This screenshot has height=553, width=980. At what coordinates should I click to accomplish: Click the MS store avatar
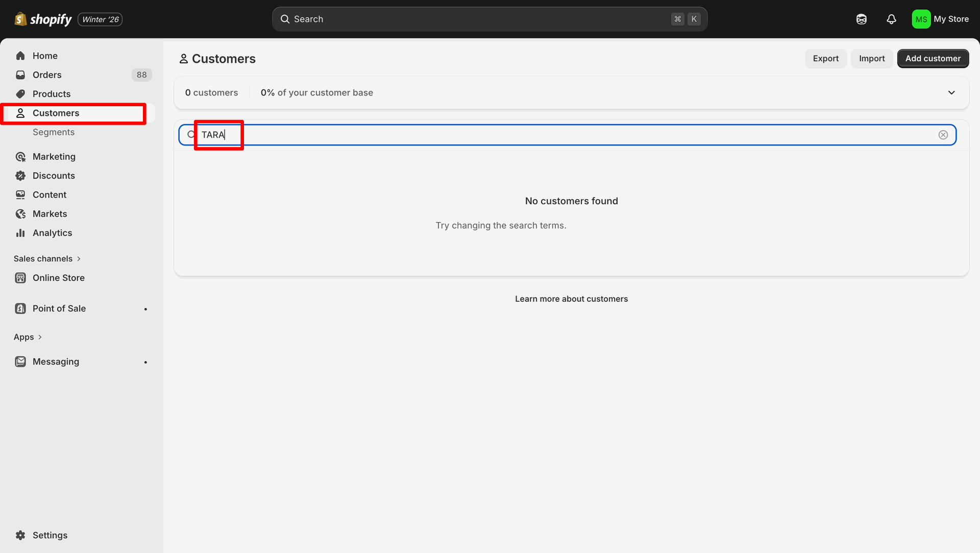pos(921,19)
